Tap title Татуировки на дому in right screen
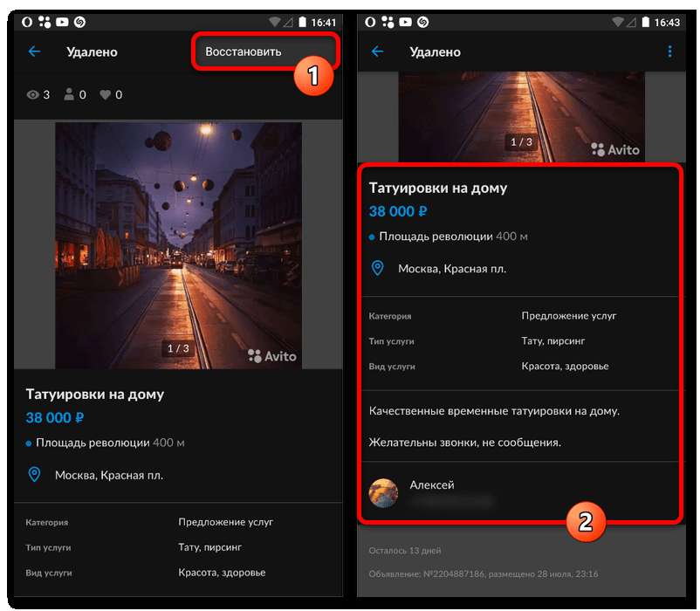Image resolution: width=700 pixels, height=611 pixels. point(438,188)
